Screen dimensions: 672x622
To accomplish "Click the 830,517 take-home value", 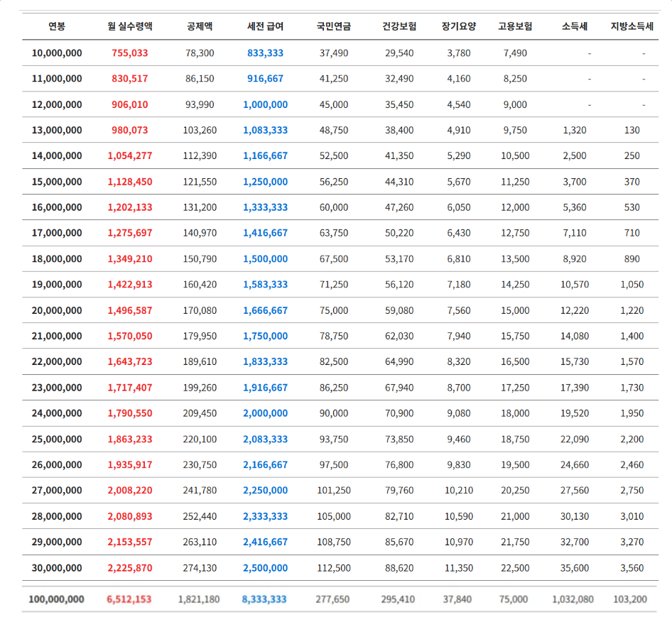I will (x=130, y=79).
